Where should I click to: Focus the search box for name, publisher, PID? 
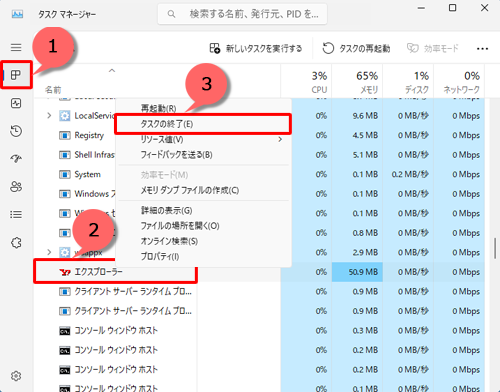[242, 14]
